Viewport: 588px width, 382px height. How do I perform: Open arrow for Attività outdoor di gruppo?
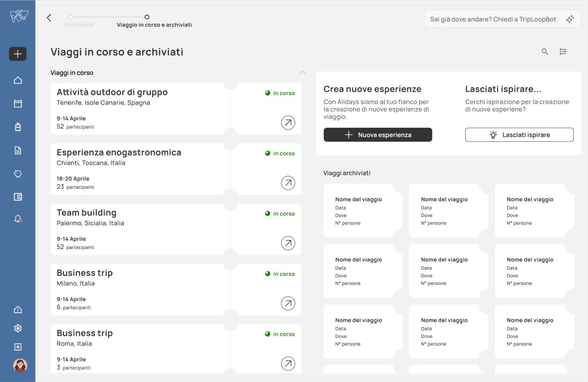click(x=288, y=123)
